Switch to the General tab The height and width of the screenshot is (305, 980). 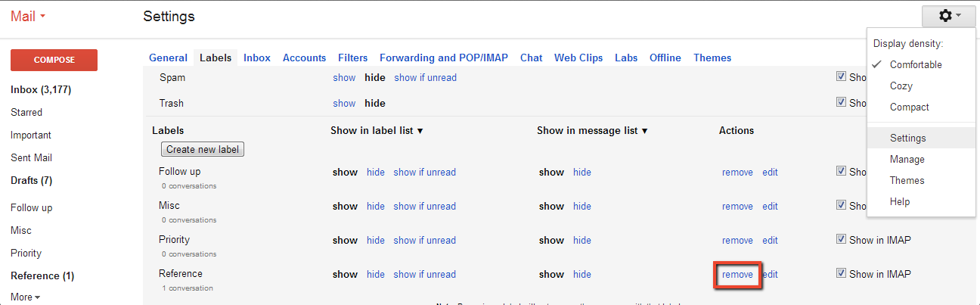pyautogui.click(x=168, y=58)
